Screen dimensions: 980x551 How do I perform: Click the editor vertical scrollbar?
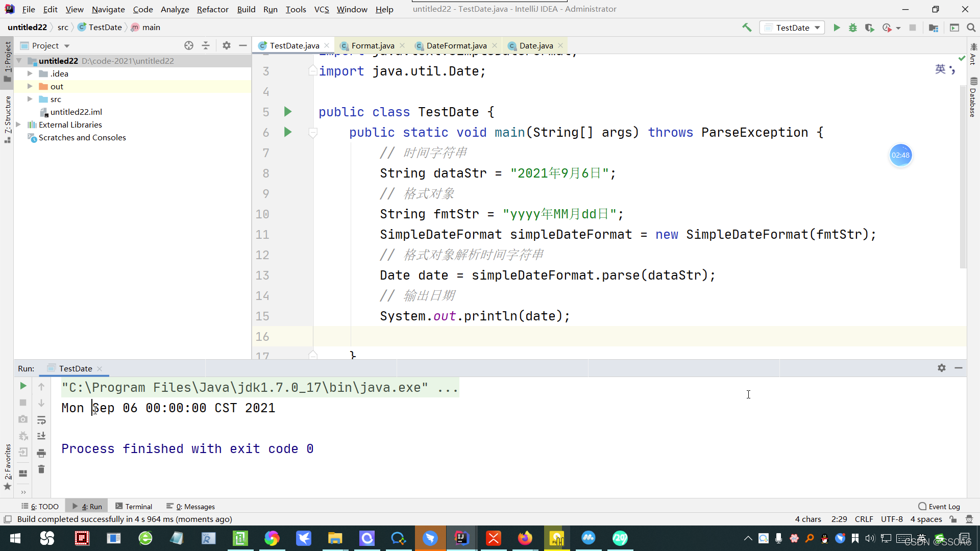pos(963,177)
